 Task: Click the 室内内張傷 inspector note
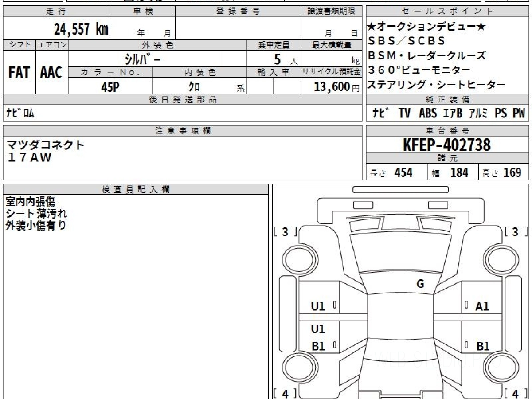30,202
